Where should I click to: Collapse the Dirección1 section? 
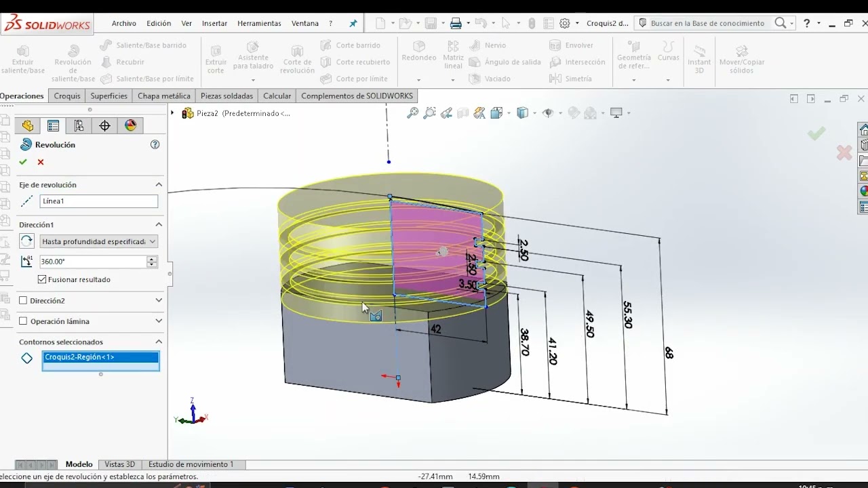pos(159,224)
